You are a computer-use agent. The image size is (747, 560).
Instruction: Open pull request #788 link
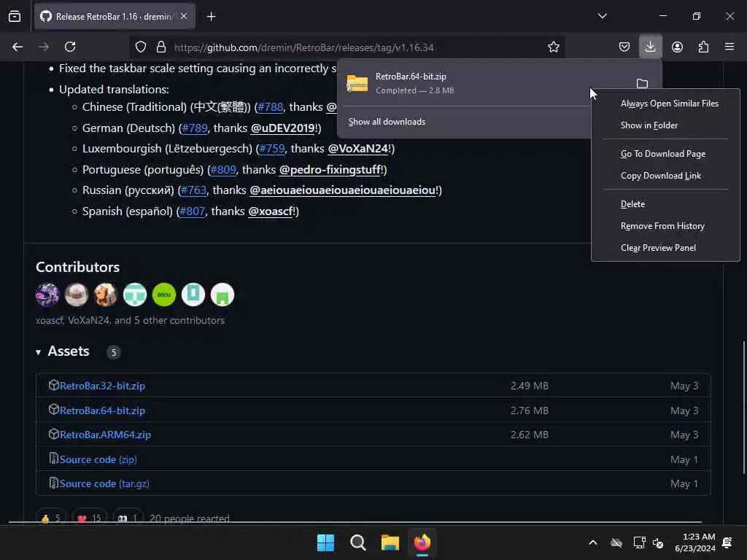(270, 107)
